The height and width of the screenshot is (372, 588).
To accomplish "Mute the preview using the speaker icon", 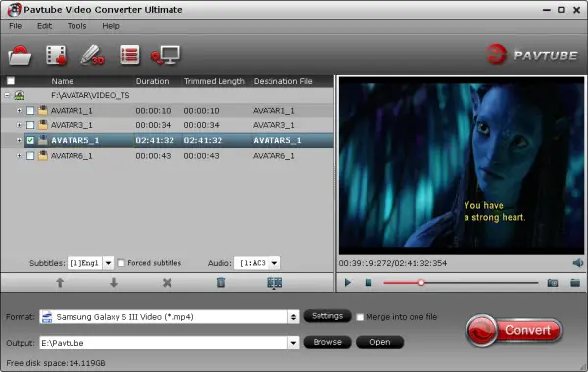I will tap(578, 263).
